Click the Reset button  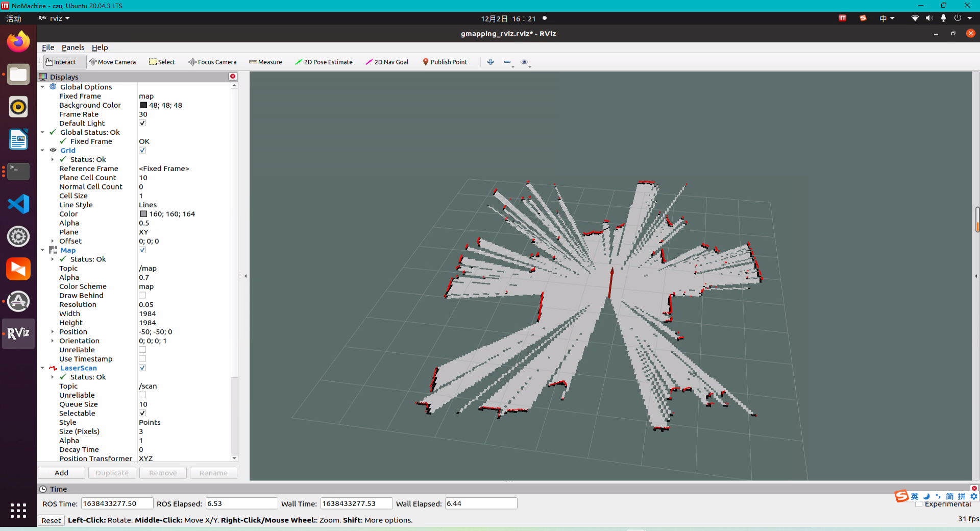(x=51, y=520)
